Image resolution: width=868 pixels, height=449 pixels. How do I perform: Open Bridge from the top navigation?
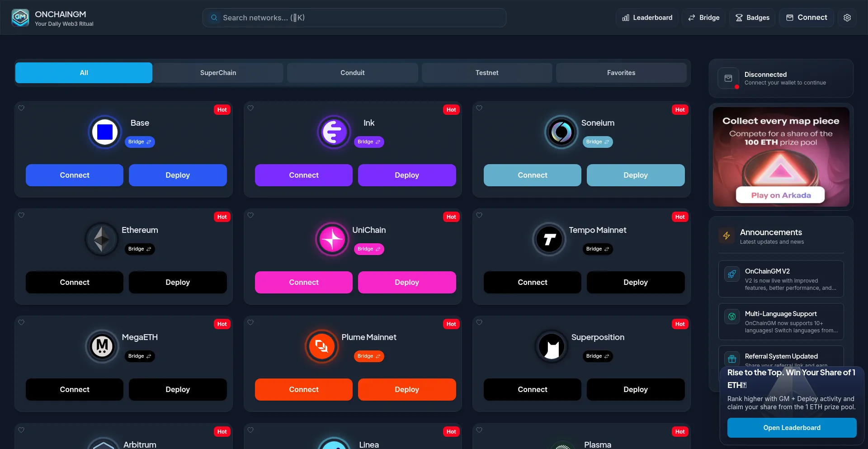(x=703, y=18)
